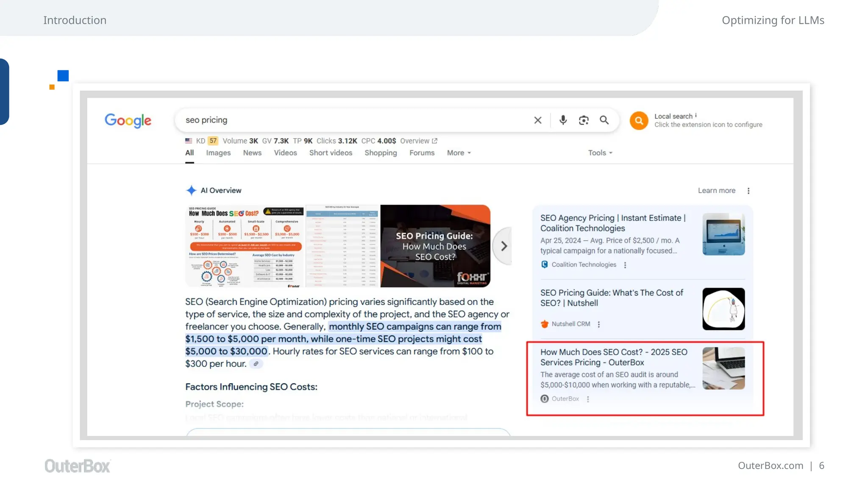Image resolution: width=868 pixels, height=488 pixels.
Task: Click the 'OuterBox.com' footer text
Action: point(771,466)
